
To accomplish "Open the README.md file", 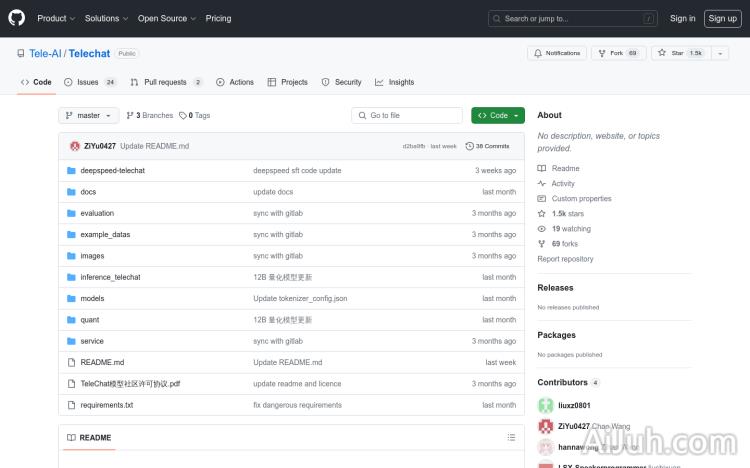I will tap(102, 362).
